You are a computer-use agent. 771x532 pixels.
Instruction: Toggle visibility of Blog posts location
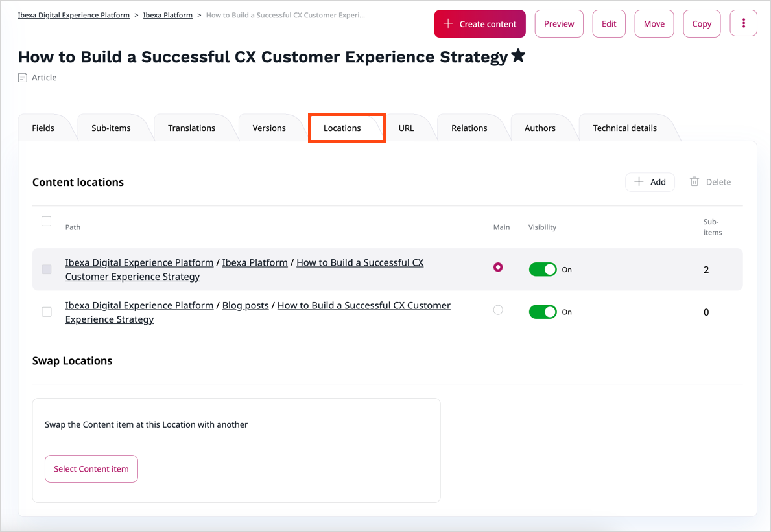pos(543,312)
